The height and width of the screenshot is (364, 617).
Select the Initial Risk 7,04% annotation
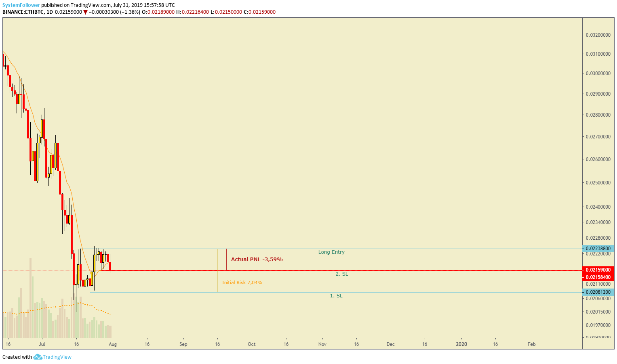[242, 282]
